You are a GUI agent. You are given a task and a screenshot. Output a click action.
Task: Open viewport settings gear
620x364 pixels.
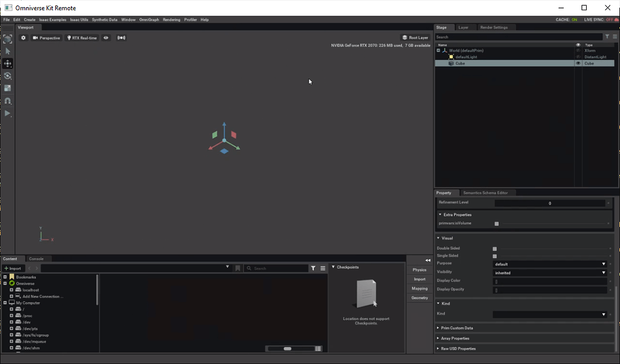[24, 38]
